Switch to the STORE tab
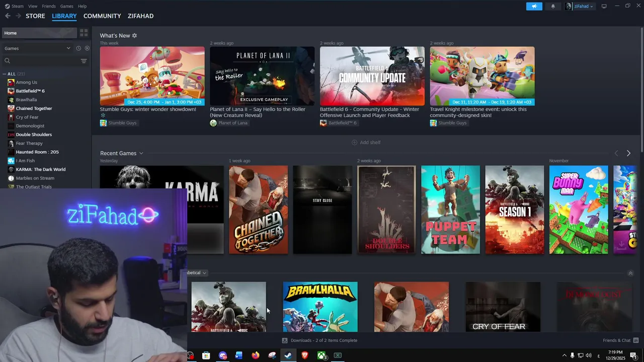The width and height of the screenshot is (644, 362). click(35, 16)
